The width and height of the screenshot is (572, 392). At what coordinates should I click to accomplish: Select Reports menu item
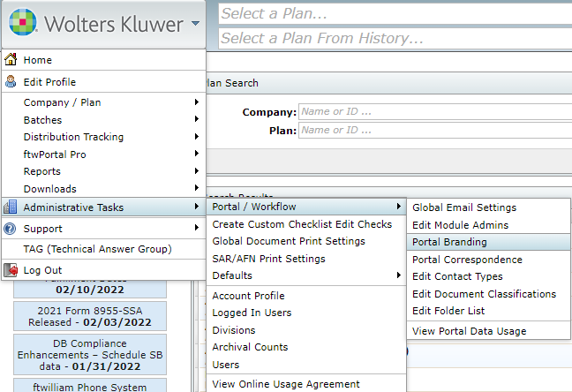[x=103, y=171]
